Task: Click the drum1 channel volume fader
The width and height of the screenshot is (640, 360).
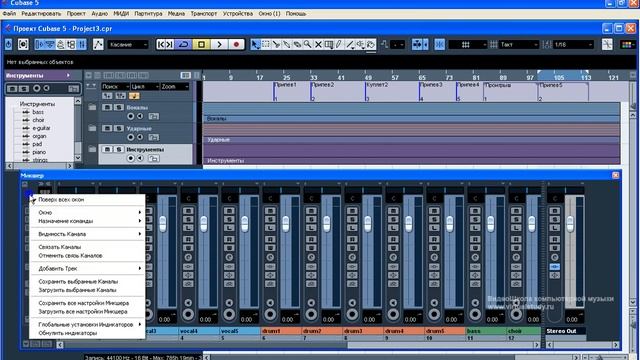Action: [285, 224]
